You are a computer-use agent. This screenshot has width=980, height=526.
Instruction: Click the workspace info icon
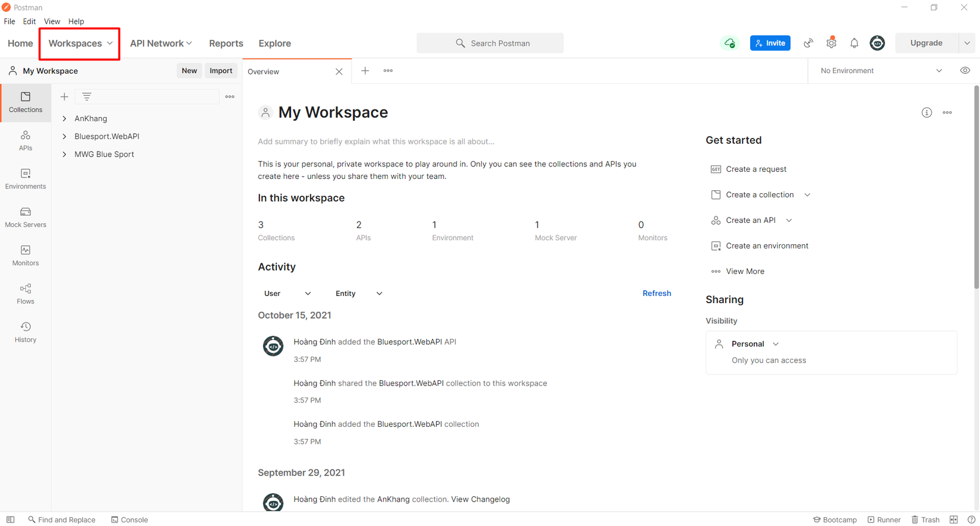(x=927, y=112)
